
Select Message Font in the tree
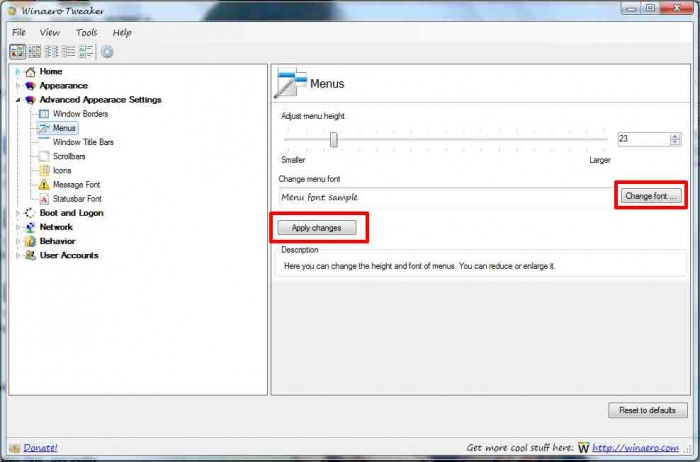77,184
